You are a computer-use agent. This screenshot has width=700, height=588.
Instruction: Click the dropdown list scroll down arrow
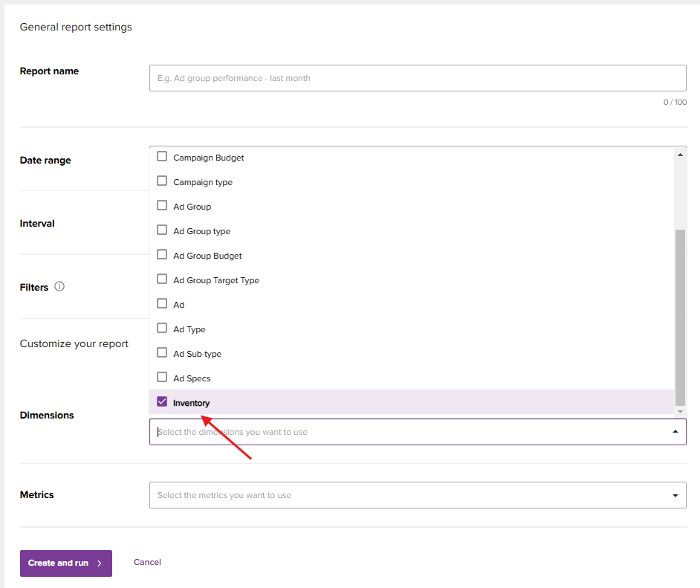pos(680,412)
